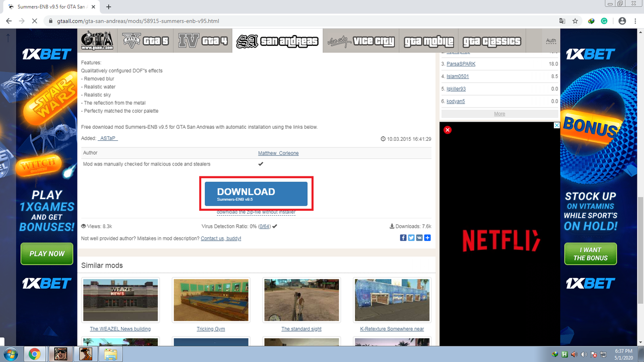Image resolution: width=644 pixels, height=362 pixels.
Task: Click the 'Contact us, buddy!' link
Action: [x=221, y=238]
